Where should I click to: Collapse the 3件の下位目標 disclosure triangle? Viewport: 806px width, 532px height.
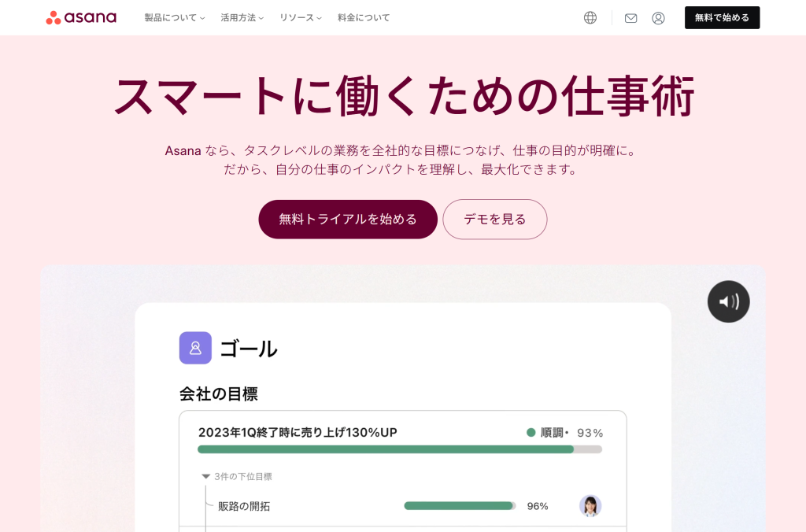point(206,476)
